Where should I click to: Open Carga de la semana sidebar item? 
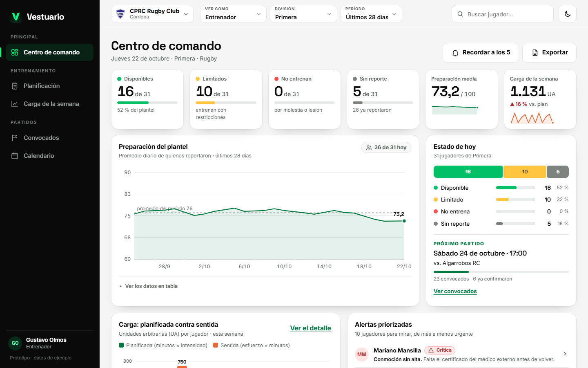point(49,104)
